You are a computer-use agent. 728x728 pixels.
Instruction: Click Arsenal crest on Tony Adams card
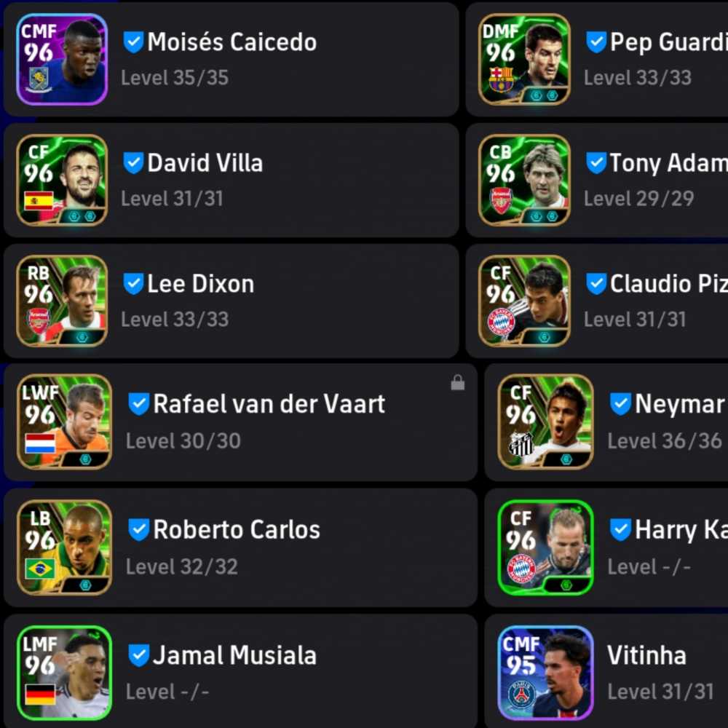[x=501, y=201]
